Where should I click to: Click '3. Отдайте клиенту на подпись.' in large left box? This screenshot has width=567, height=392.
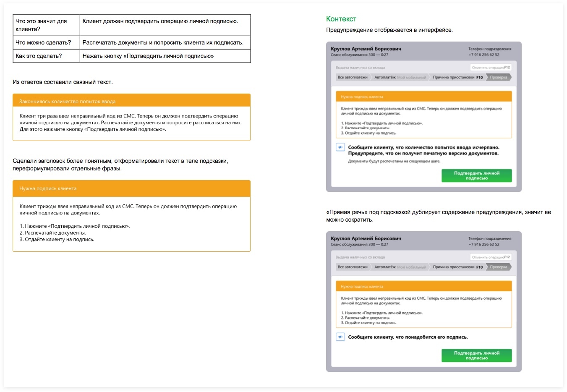57,239
